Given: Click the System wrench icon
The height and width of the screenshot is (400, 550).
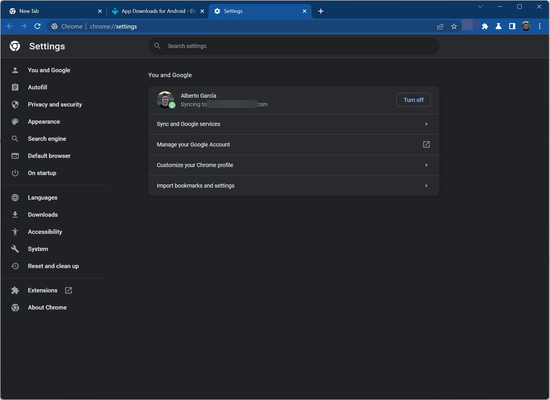Looking at the screenshot, I should click(x=15, y=249).
